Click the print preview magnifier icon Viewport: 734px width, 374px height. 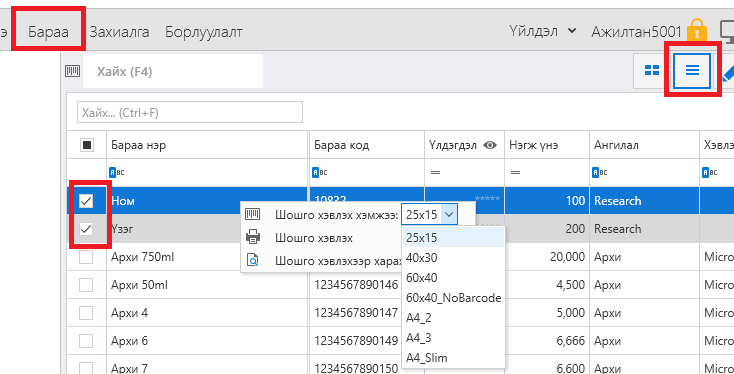(x=253, y=260)
